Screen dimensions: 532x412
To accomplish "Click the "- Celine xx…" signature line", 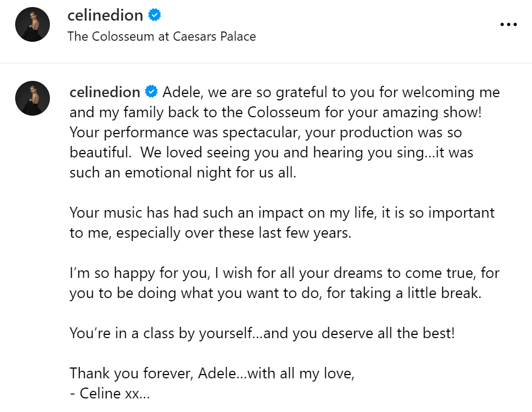I will [x=110, y=394].
